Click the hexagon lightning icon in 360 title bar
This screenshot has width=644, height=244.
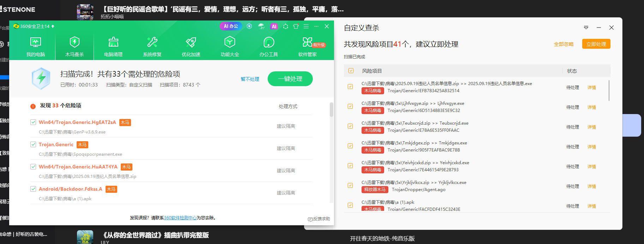click(x=249, y=26)
